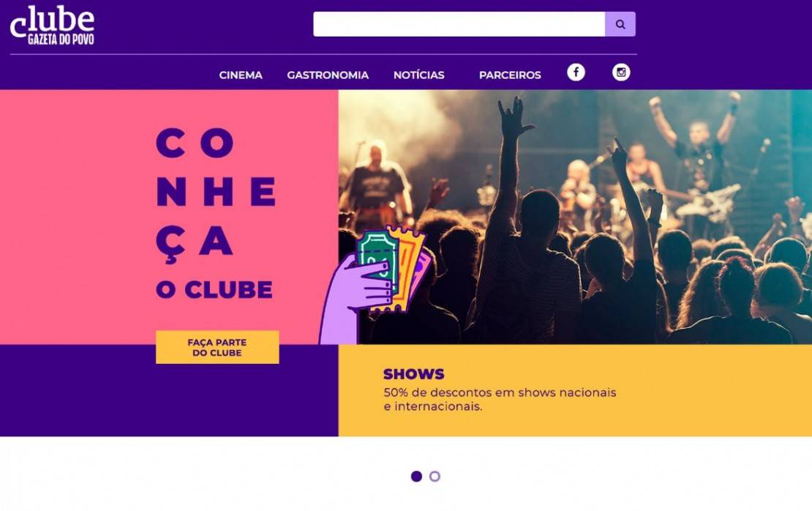Click the Faça Parte do Clube button
The image size is (812, 511).
[217, 347]
